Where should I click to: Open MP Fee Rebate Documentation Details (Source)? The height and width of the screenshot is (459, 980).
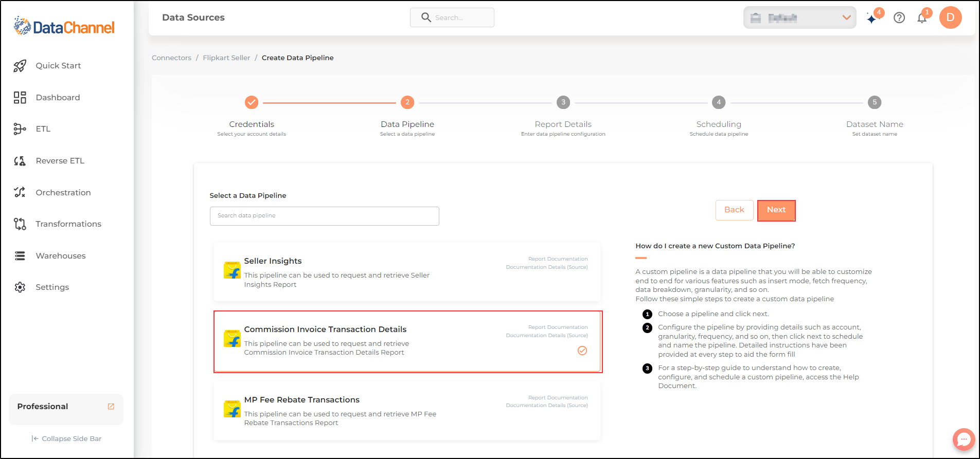546,406
